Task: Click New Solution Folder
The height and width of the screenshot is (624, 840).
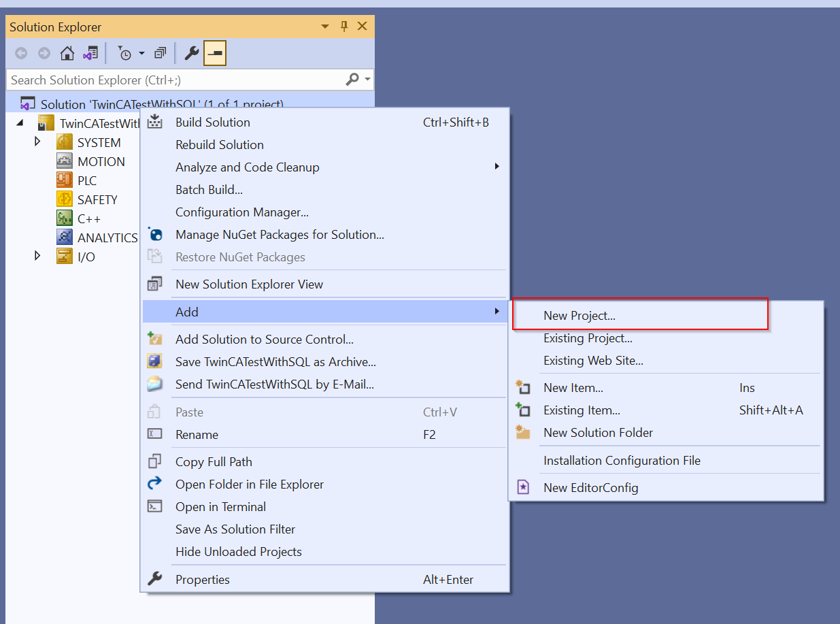Action: (666, 433)
